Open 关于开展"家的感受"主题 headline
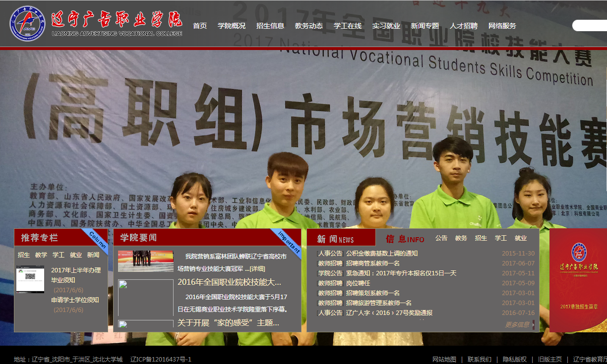 pos(228,323)
